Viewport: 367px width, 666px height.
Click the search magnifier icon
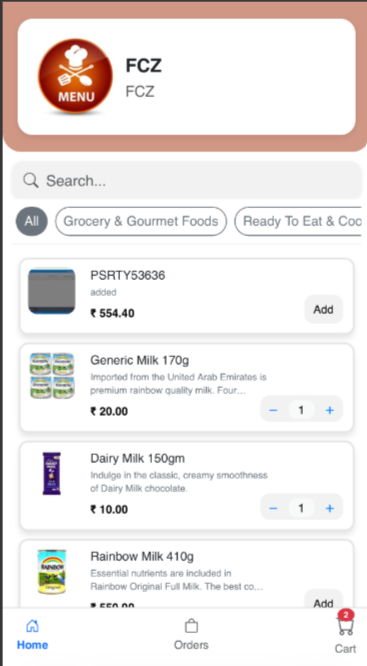pos(31,180)
